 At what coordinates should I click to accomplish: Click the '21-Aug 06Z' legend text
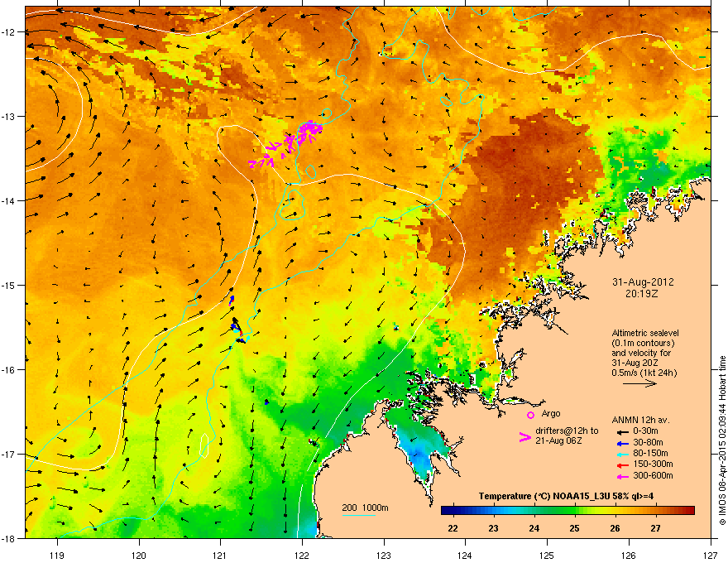(x=558, y=440)
